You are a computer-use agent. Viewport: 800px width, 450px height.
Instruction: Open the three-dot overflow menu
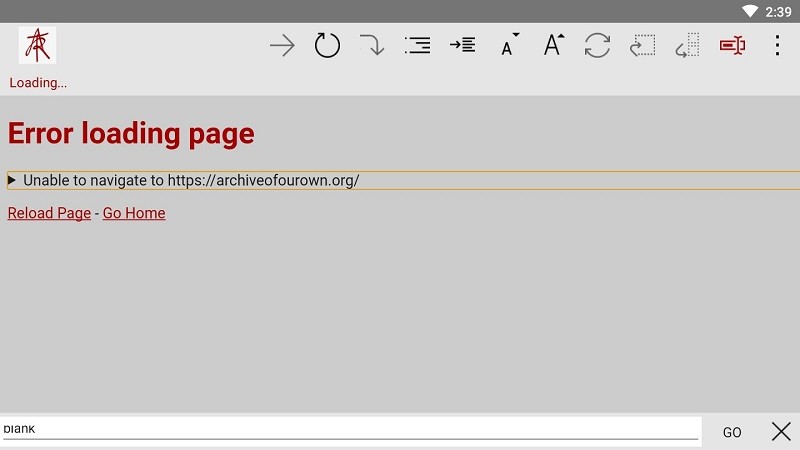777,45
